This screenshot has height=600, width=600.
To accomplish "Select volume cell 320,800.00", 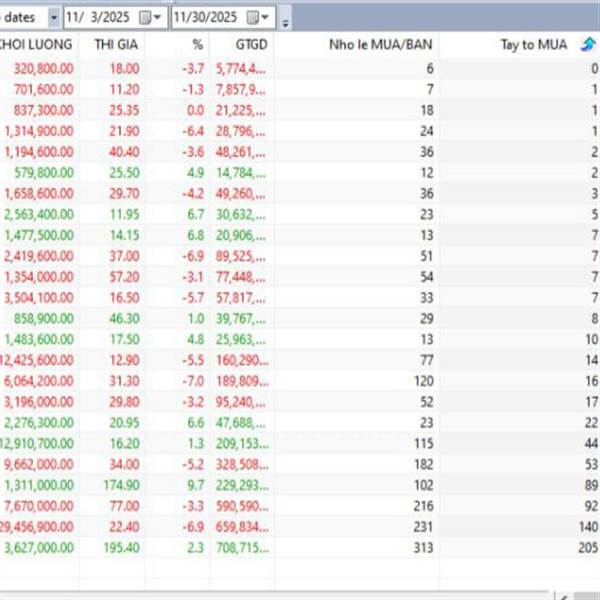I will tap(43, 69).
